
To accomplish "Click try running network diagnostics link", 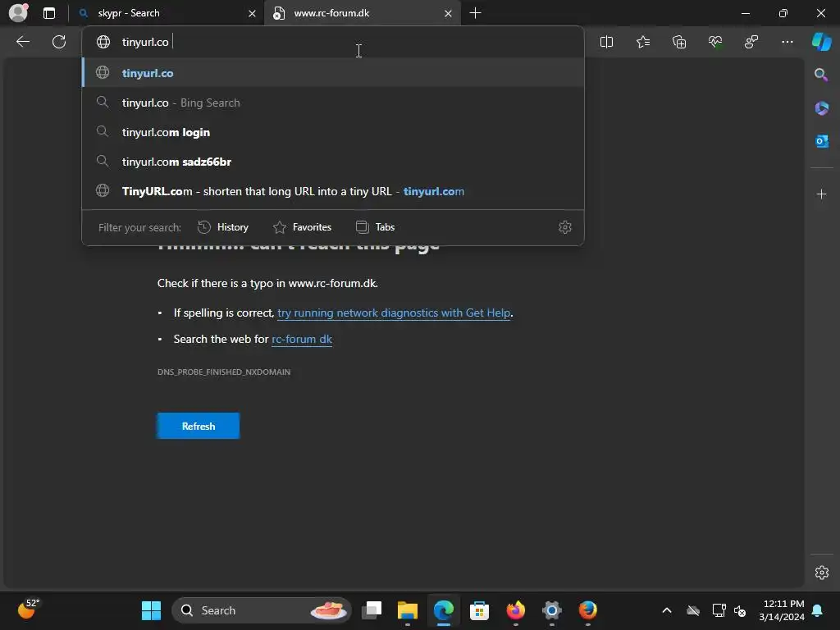I will coord(394,313).
